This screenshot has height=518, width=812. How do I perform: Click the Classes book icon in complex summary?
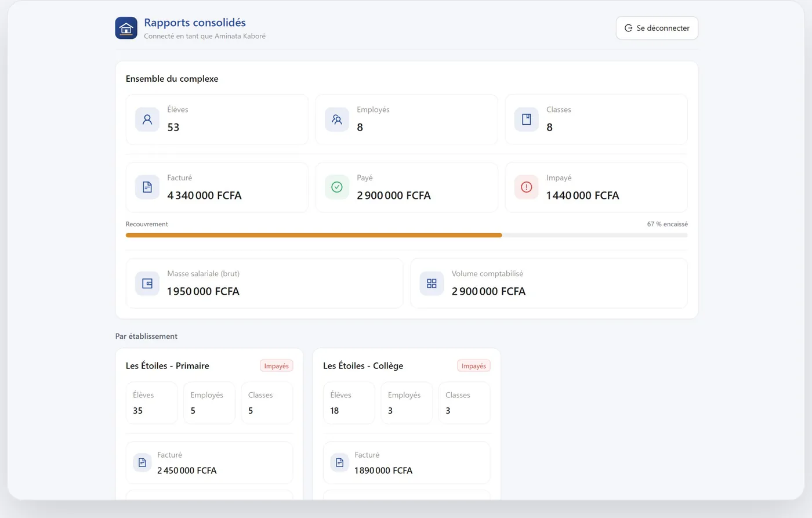pyautogui.click(x=527, y=119)
